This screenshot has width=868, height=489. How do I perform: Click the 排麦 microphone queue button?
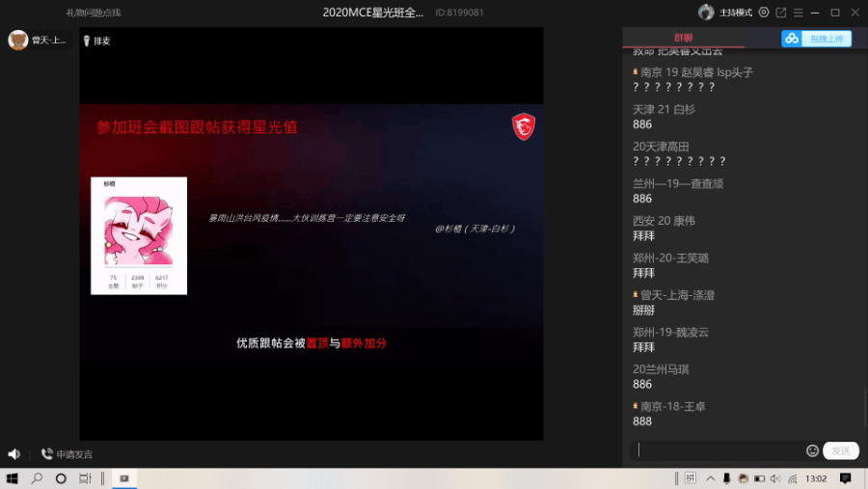(x=96, y=41)
